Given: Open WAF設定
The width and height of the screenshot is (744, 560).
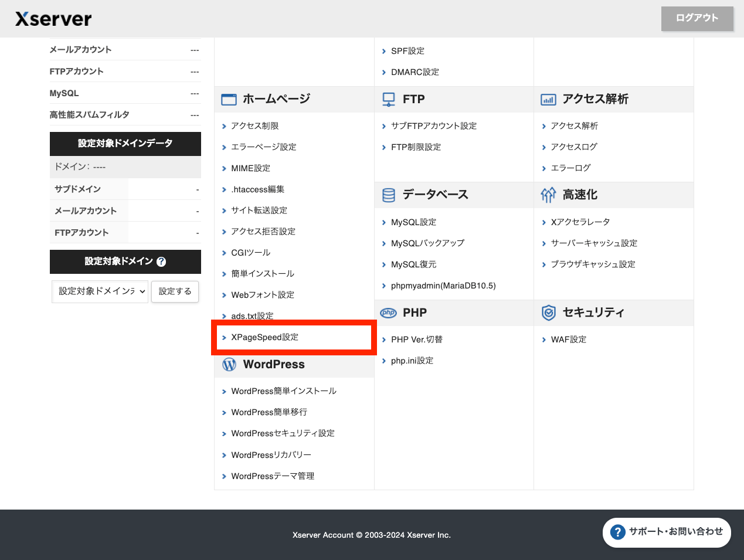Looking at the screenshot, I should point(569,340).
